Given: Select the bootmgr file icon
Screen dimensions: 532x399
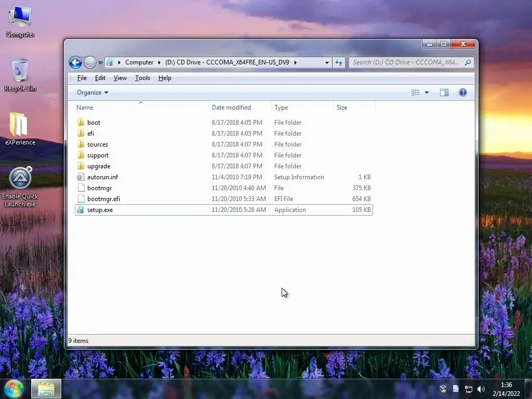Looking at the screenshot, I should point(81,188).
